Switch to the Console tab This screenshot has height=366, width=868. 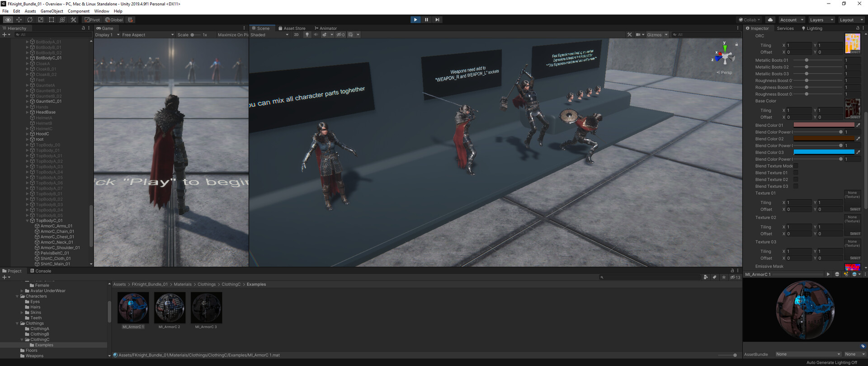point(40,271)
